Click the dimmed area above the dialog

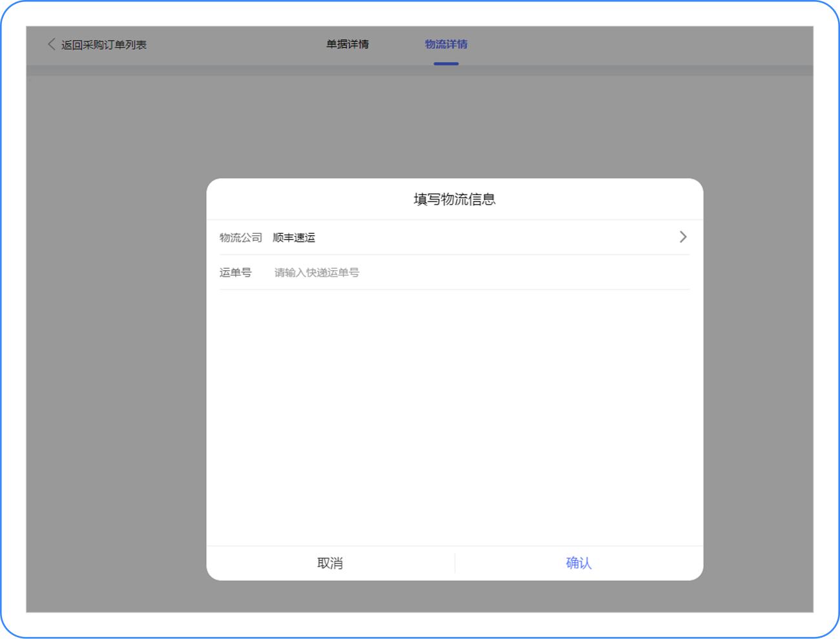point(454,127)
